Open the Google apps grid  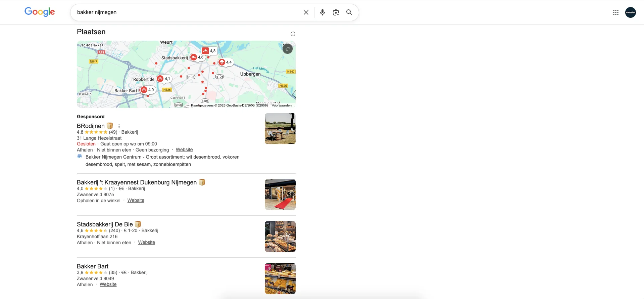point(615,12)
